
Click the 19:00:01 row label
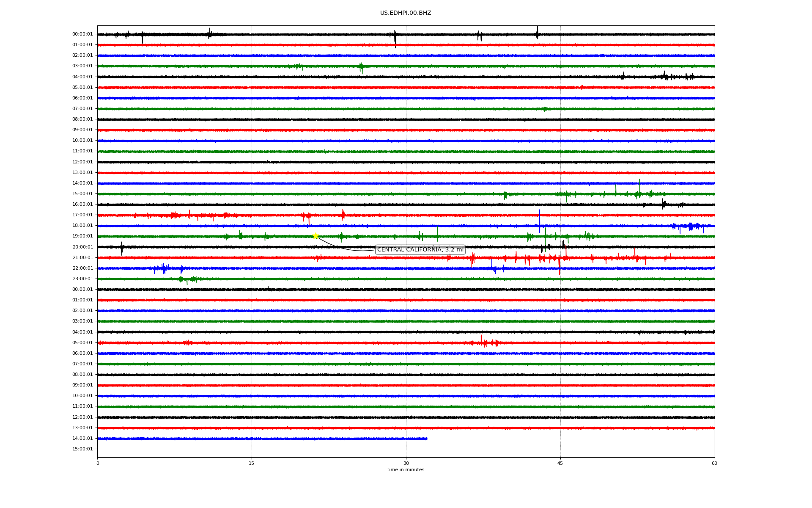[82, 236]
